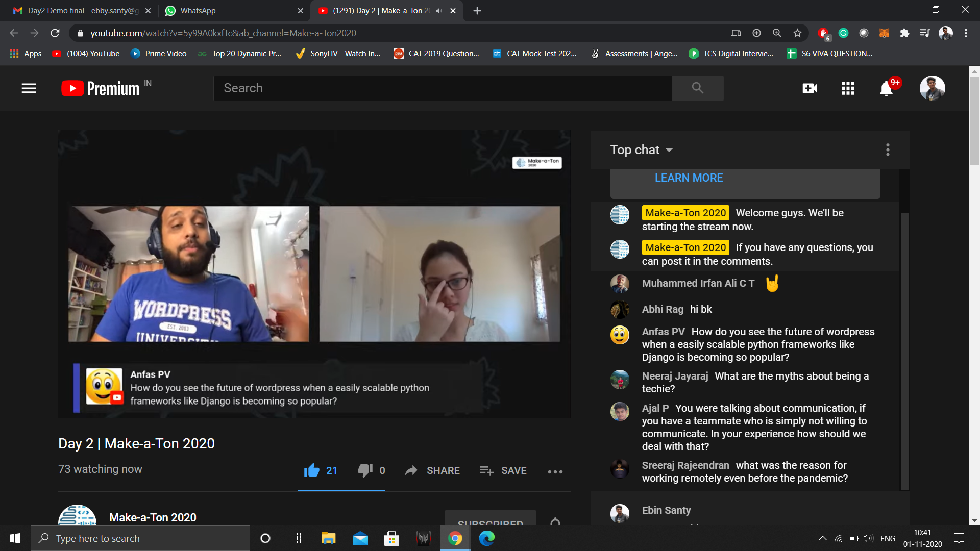Viewport: 980px width, 551px height.
Task: Click Sreeraj Rajeendran's chat message
Action: [x=745, y=471]
